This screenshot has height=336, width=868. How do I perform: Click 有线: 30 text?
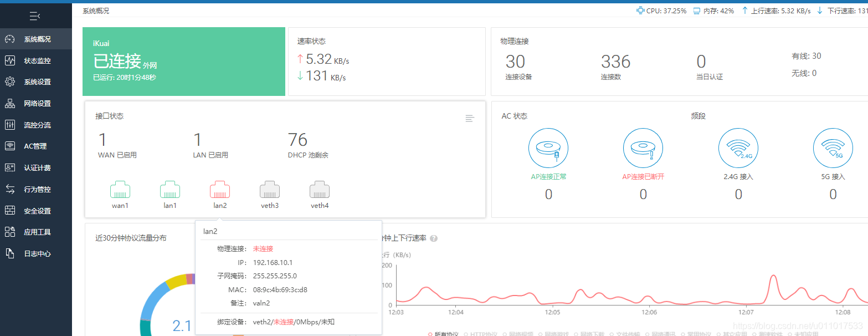pos(807,56)
